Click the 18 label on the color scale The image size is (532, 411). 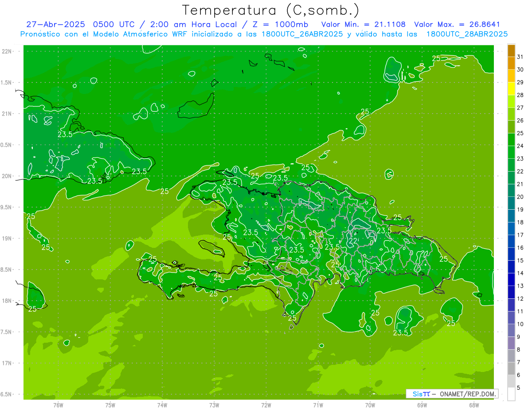[x=520, y=222]
